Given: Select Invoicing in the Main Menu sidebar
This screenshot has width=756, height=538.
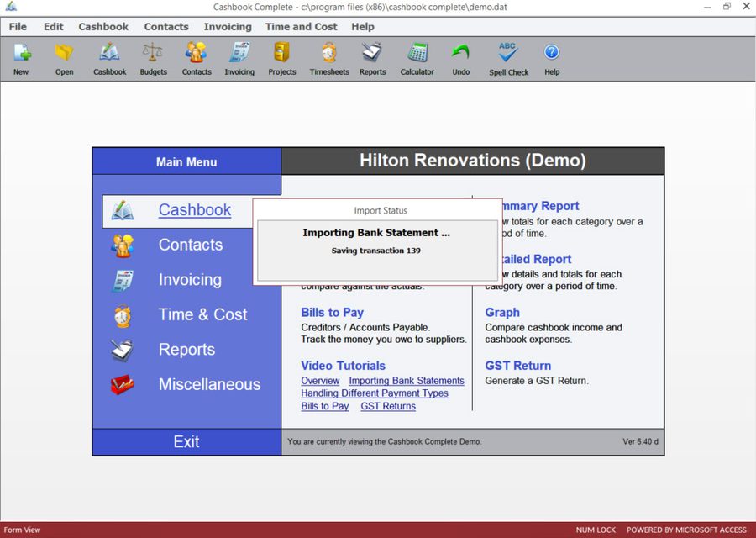Looking at the screenshot, I should 190,280.
